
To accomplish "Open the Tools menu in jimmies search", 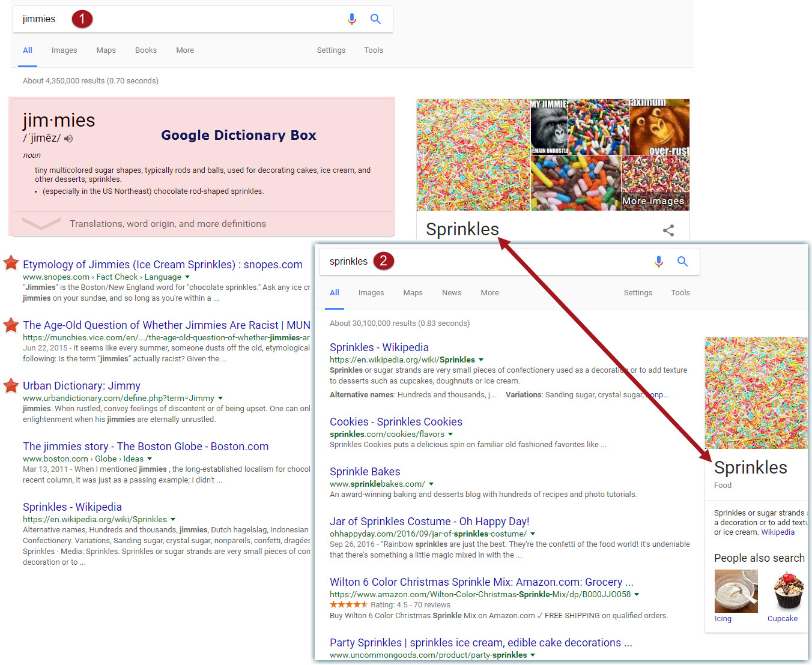I will (x=374, y=50).
